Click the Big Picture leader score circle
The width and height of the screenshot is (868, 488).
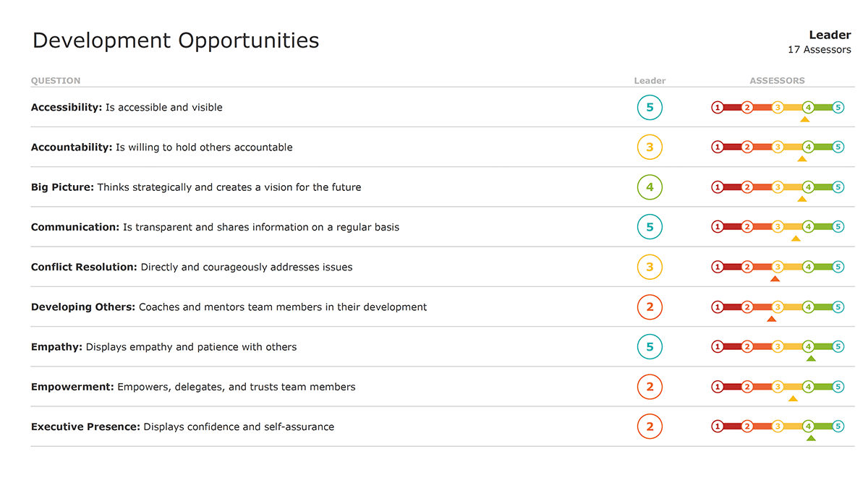[650, 187]
